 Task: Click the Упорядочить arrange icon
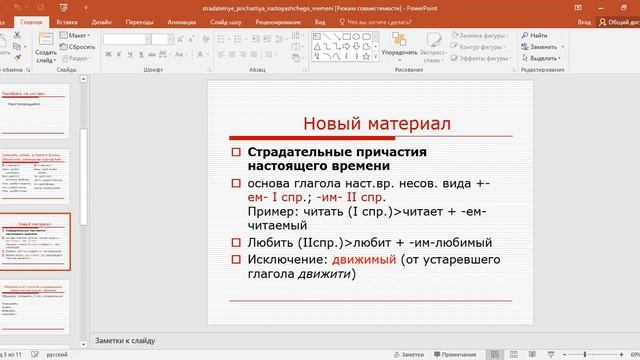click(399, 40)
